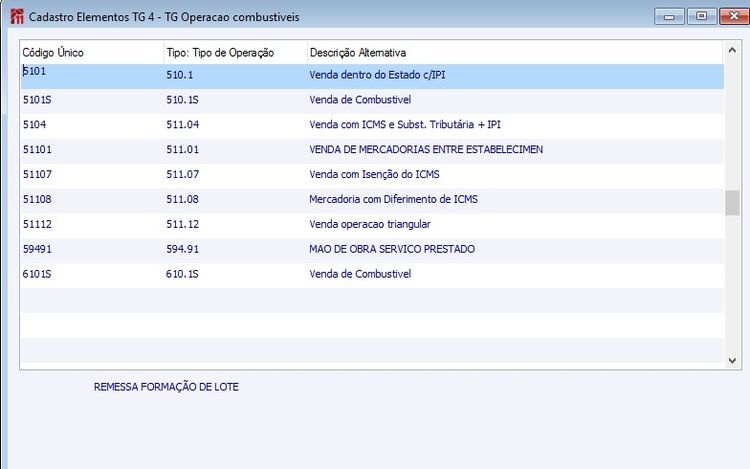The width and height of the screenshot is (750, 469).
Task: Click operation type 610.1S
Action: tap(182, 274)
